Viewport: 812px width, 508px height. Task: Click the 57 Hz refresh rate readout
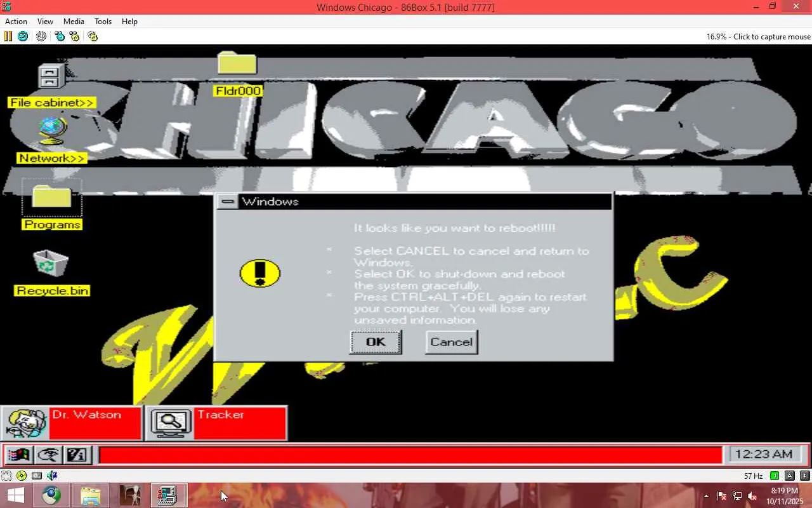[753, 476]
